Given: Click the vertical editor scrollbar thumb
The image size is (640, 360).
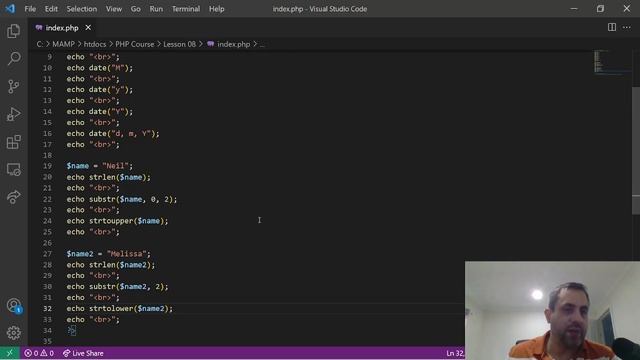Looking at the screenshot, I should 636,150.
